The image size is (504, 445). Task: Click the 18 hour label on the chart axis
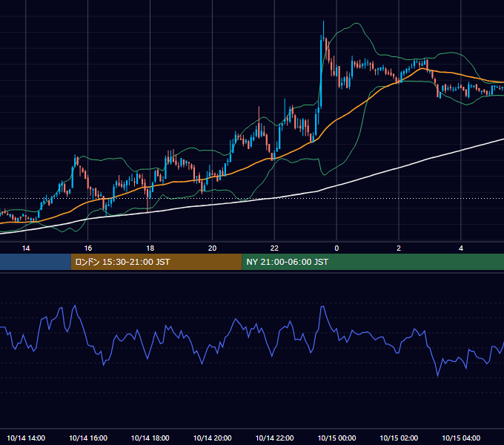[x=150, y=248]
